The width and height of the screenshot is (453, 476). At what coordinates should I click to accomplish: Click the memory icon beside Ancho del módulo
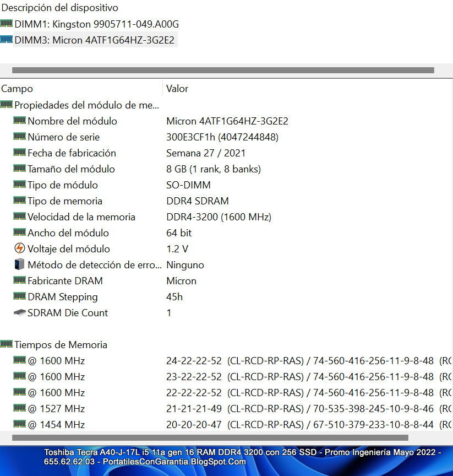pos(20,232)
